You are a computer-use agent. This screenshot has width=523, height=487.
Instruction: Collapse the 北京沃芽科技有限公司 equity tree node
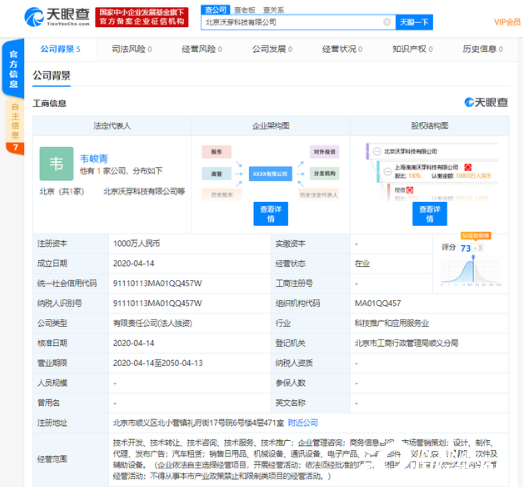click(377, 151)
